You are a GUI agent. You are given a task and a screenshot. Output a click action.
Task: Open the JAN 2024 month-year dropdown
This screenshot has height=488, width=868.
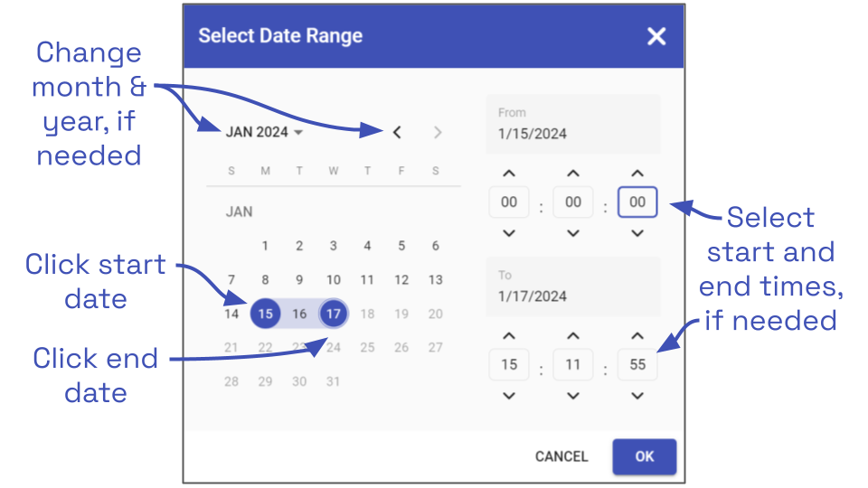[x=264, y=133]
